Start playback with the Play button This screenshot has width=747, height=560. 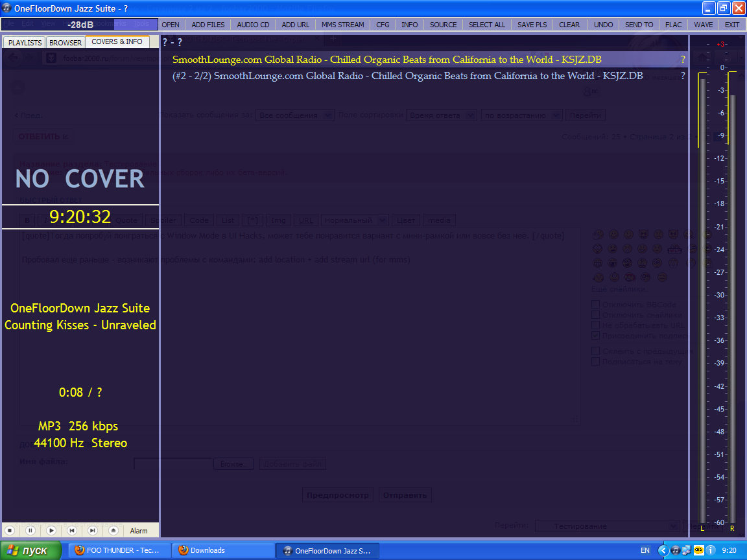coord(51,530)
